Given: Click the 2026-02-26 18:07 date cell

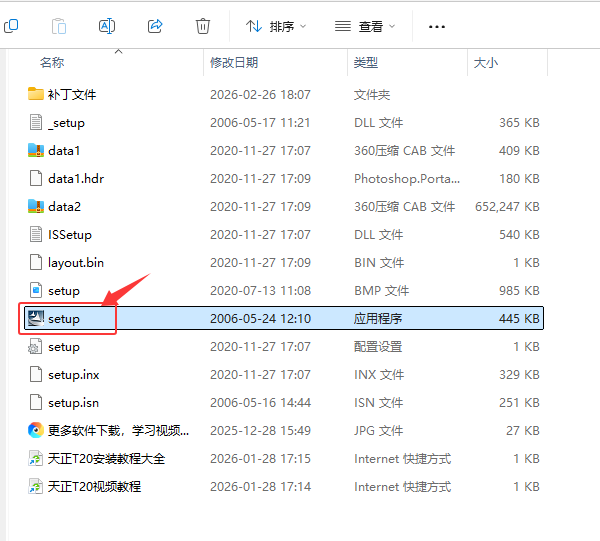Looking at the screenshot, I should (260, 95).
